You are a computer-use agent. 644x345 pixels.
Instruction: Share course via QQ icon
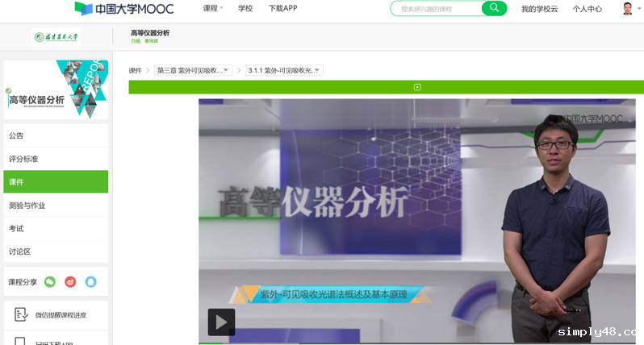[x=91, y=281]
